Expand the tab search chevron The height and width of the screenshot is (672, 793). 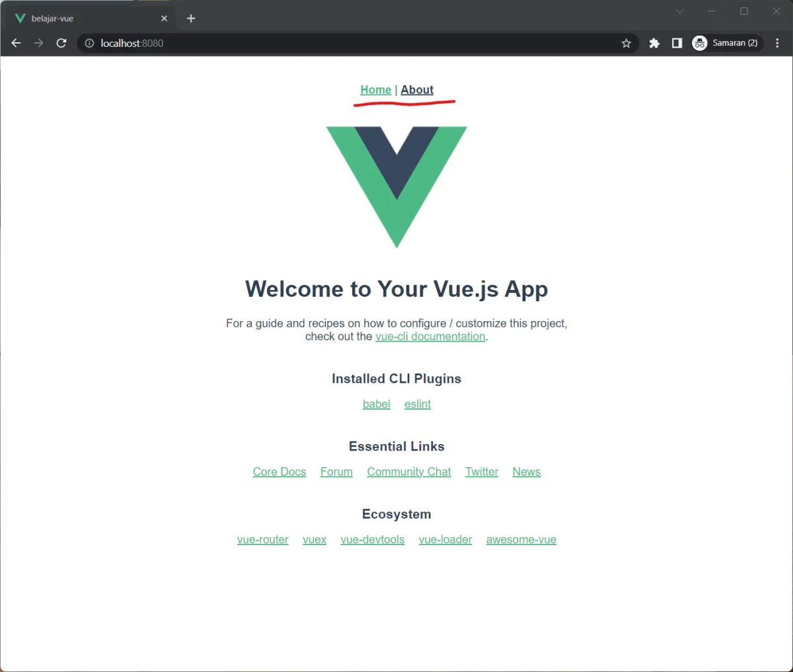coord(679,11)
